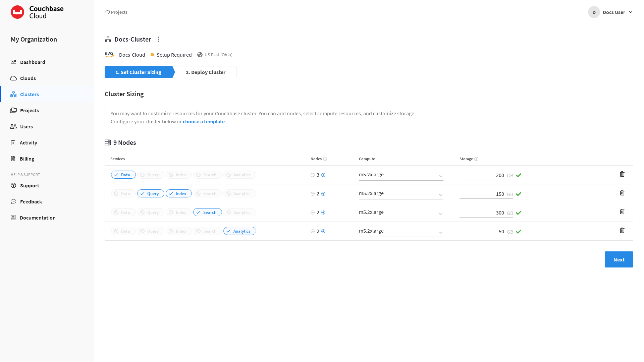Click the Next button

click(x=619, y=259)
